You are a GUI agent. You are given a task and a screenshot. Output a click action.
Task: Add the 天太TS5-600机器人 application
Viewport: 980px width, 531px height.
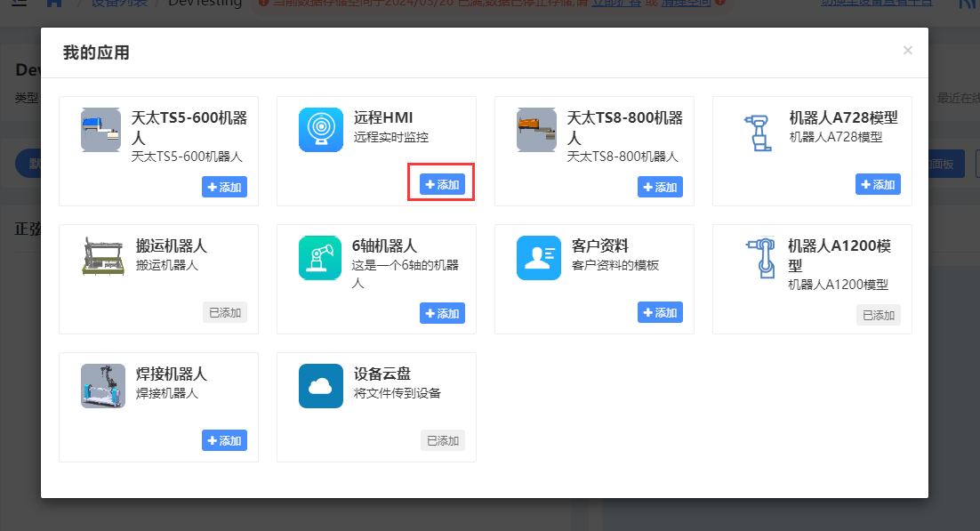coord(224,187)
